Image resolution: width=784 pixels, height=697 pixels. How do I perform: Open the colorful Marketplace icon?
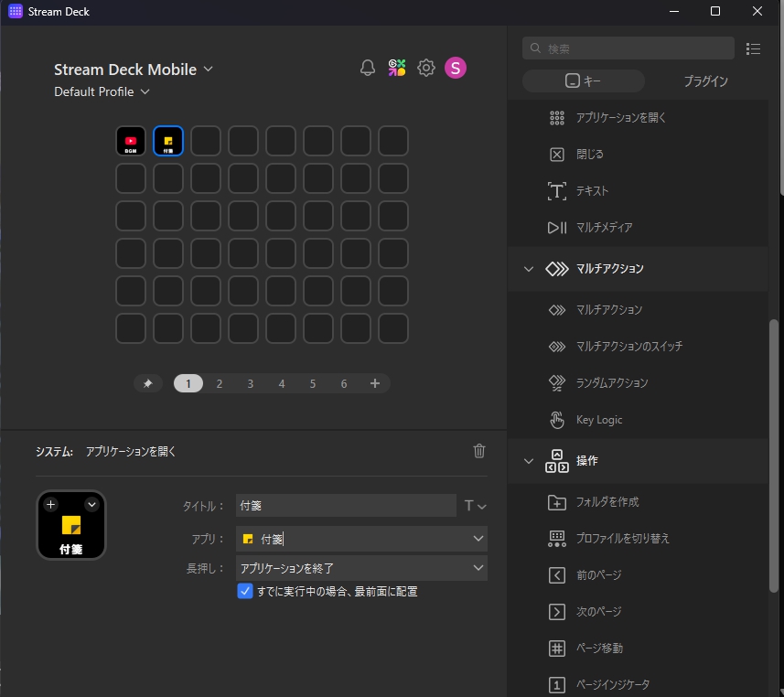click(x=397, y=68)
